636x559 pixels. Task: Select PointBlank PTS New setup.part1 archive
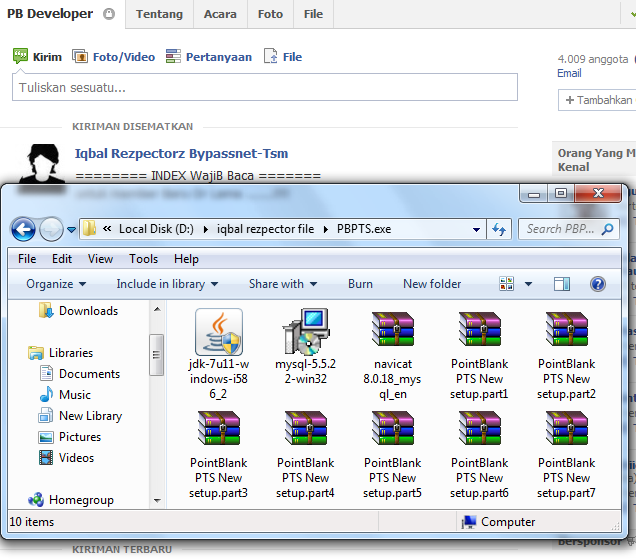click(x=479, y=354)
